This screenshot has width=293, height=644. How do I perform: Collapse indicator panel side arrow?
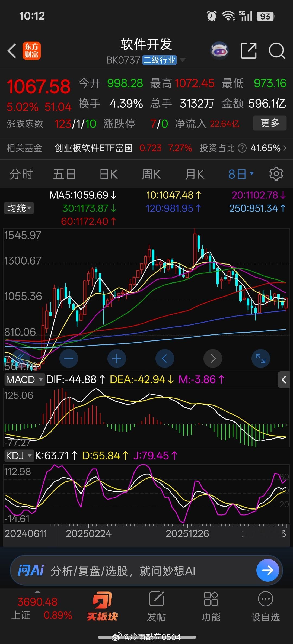pos(284,380)
